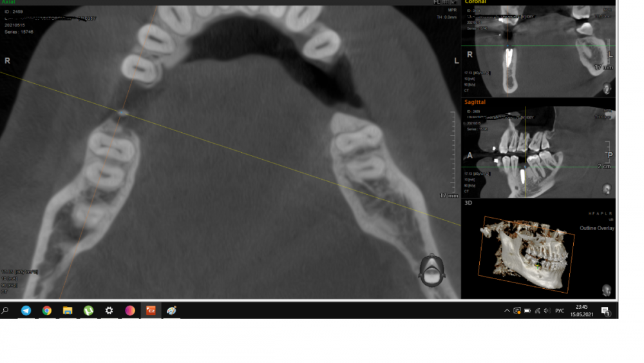This screenshot has width=644, height=363.
Task: Open the notification center in taskbar
Action: 605,311
